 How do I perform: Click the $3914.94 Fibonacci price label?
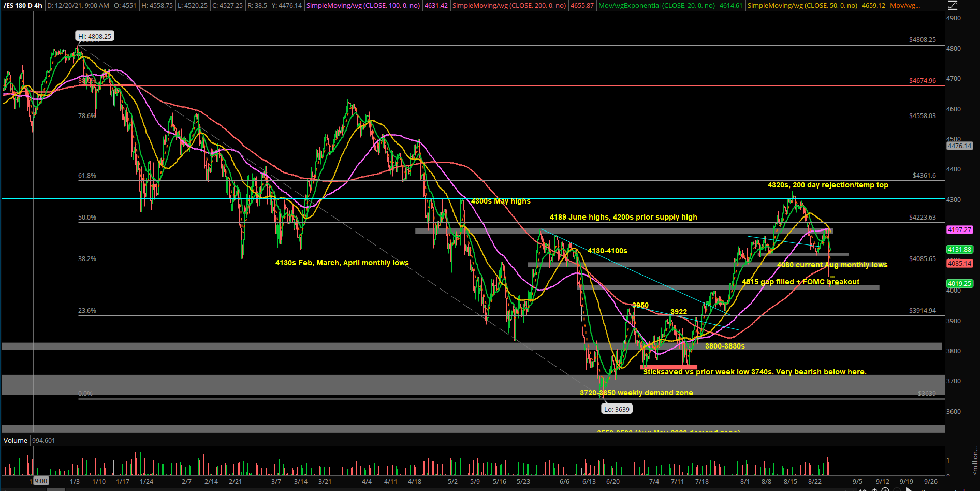pyautogui.click(x=923, y=311)
